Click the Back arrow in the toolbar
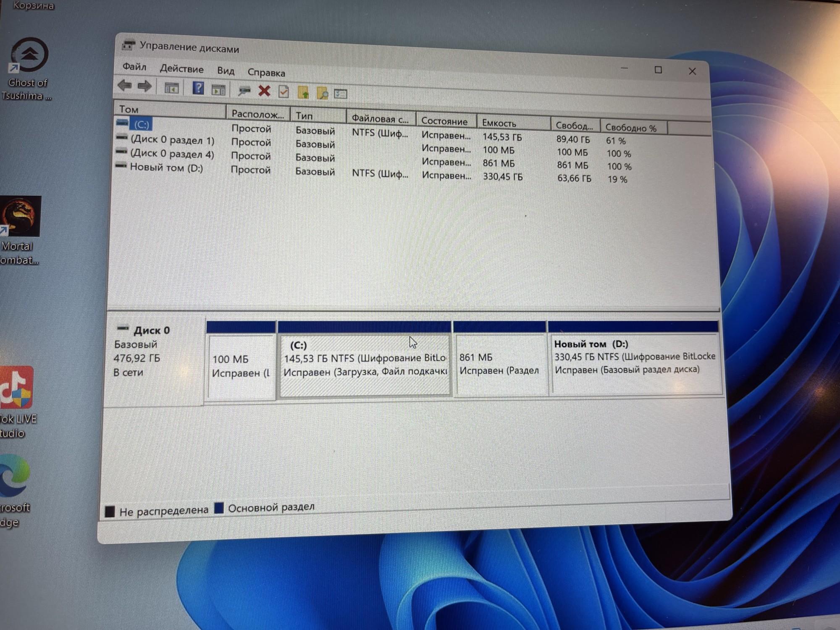 pos(125,86)
